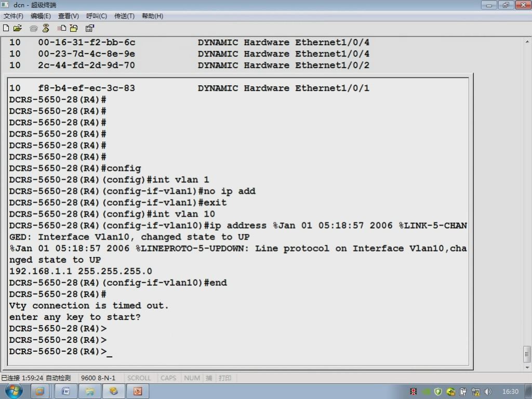This screenshot has width=532, height=399.
Task: Click the 16:30 taskbar clock
Action: pyautogui.click(x=510, y=392)
